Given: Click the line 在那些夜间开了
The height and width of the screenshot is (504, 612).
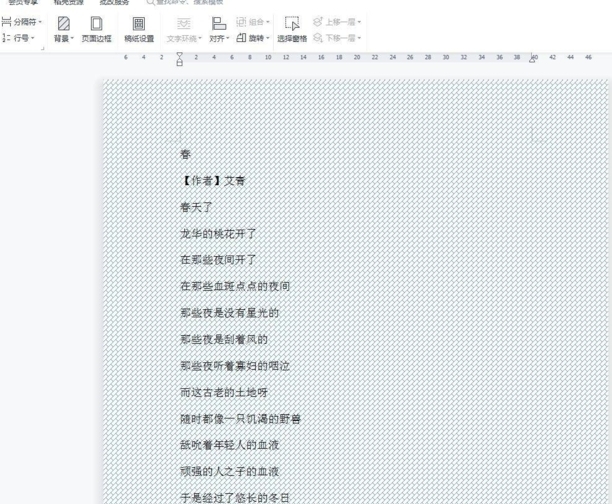Looking at the screenshot, I should click(x=218, y=260).
